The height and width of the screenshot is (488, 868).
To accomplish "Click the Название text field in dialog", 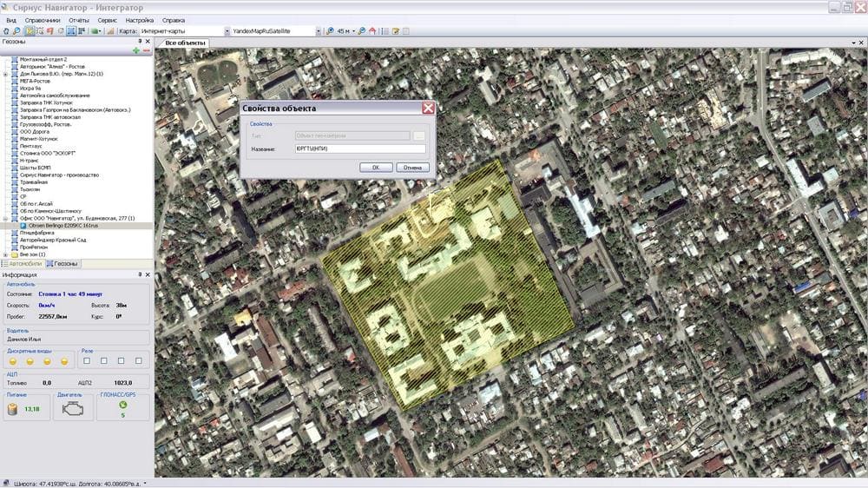I will click(x=360, y=149).
